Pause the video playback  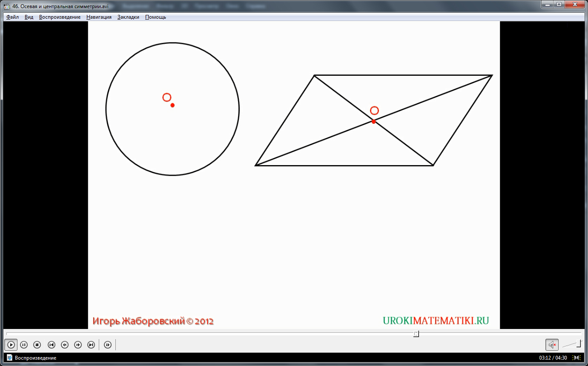(24, 345)
